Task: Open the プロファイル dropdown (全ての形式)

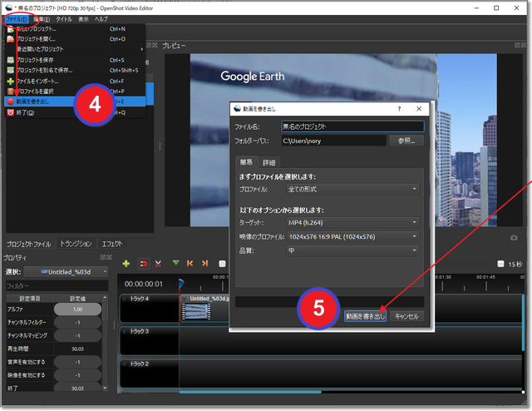Action: 353,189
